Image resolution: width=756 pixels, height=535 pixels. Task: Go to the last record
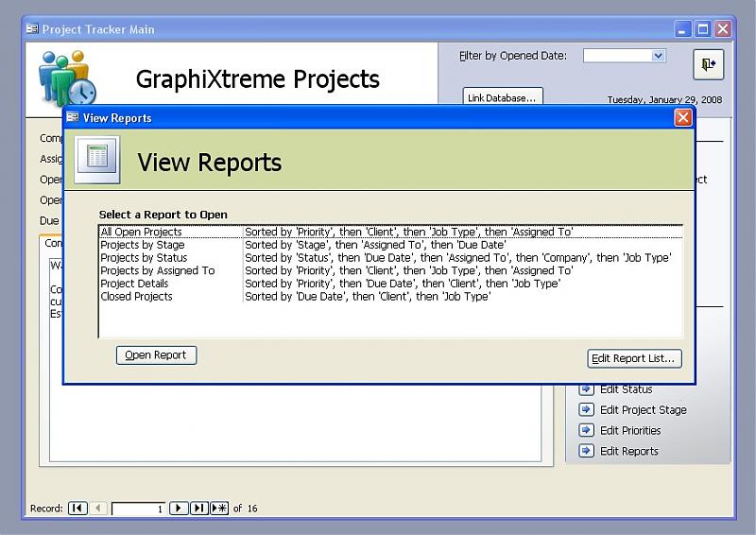pos(199,508)
